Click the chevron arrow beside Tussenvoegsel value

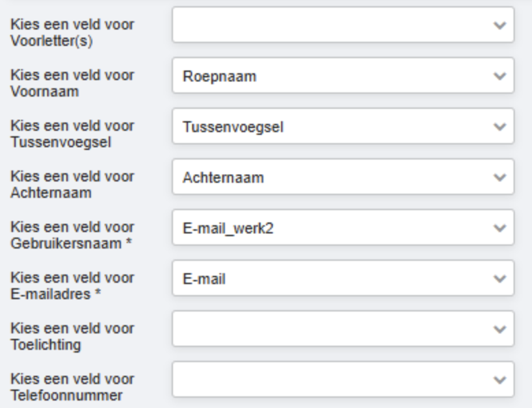point(500,127)
